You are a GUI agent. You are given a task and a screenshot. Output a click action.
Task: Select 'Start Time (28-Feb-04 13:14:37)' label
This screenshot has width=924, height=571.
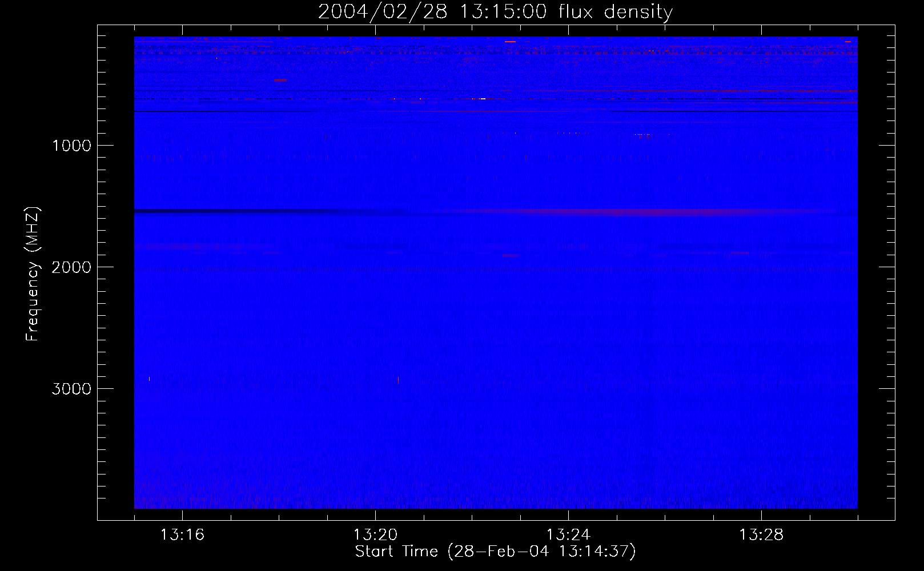click(x=495, y=552)
